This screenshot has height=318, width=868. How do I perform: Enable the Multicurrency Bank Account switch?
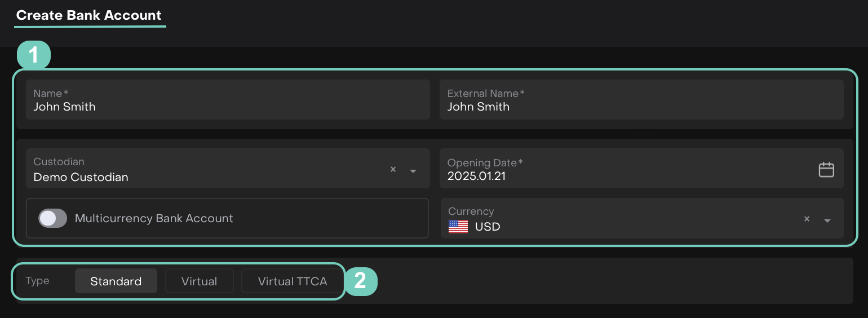(x=52, y=218)
